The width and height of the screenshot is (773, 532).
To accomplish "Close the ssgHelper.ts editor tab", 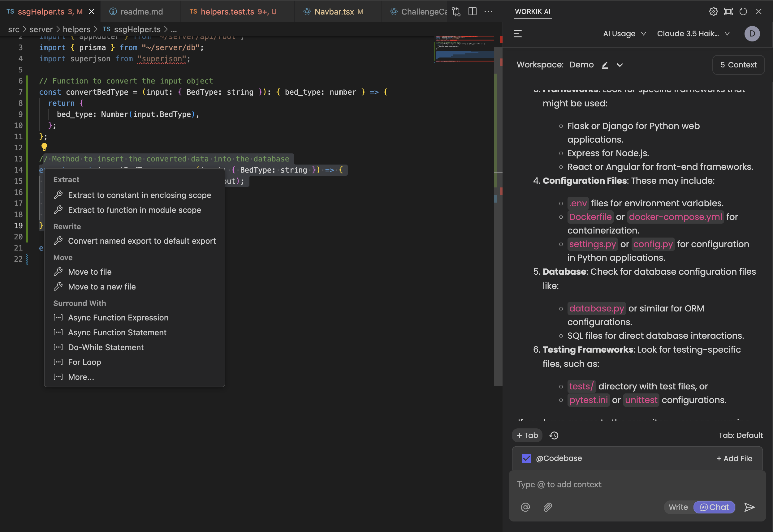I will (x=92, y=12).
